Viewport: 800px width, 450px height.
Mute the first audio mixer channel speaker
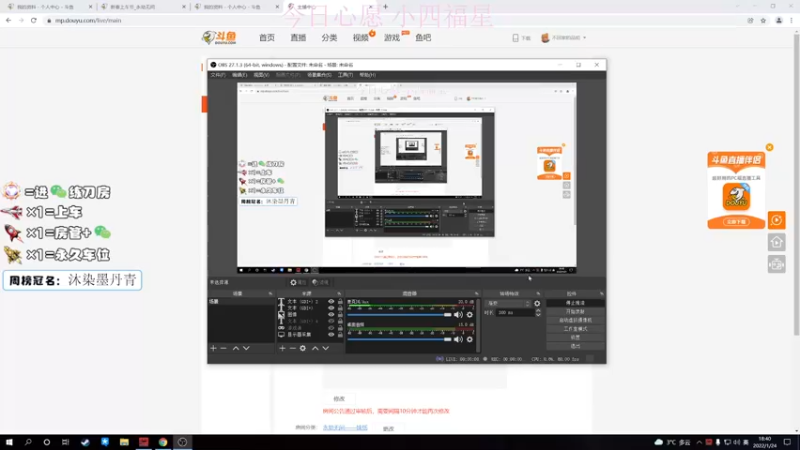[458, 315]
